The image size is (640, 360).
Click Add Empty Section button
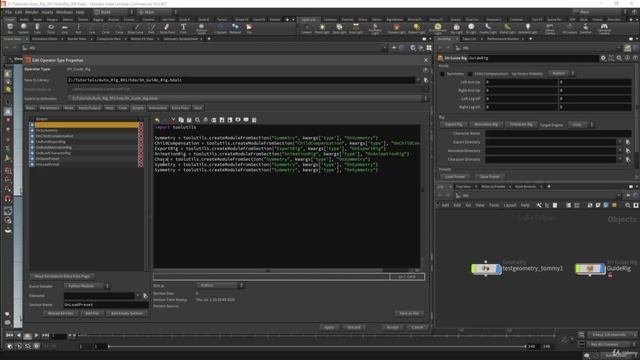[127, 313]
